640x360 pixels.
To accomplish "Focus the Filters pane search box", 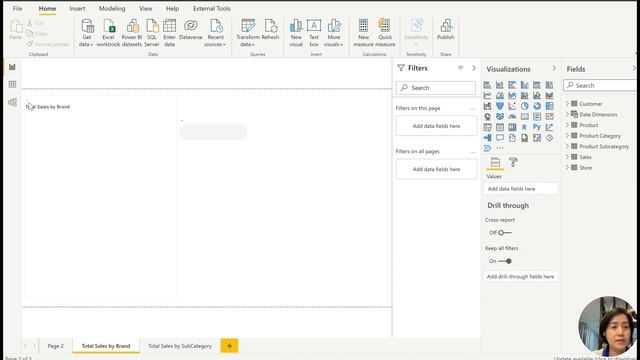I will point(435,88).
